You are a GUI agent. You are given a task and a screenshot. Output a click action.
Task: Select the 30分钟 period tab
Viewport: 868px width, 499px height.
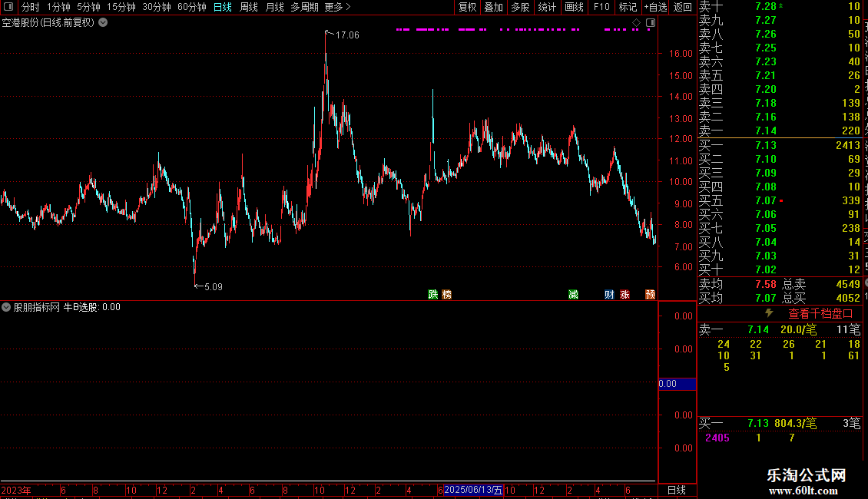click(156, 7)
